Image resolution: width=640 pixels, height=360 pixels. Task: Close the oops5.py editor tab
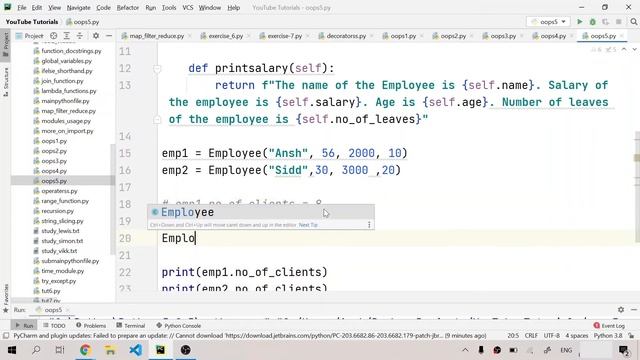(x=622, y=36)
